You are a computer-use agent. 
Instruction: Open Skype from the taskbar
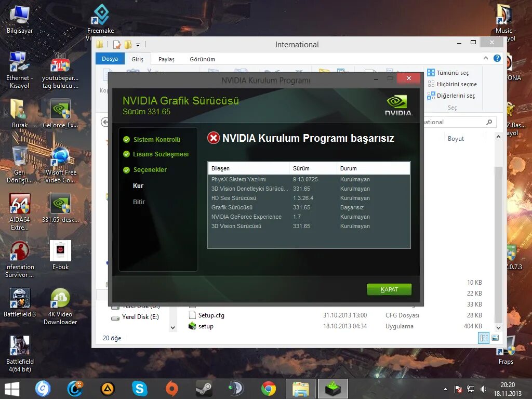[139, 389]
